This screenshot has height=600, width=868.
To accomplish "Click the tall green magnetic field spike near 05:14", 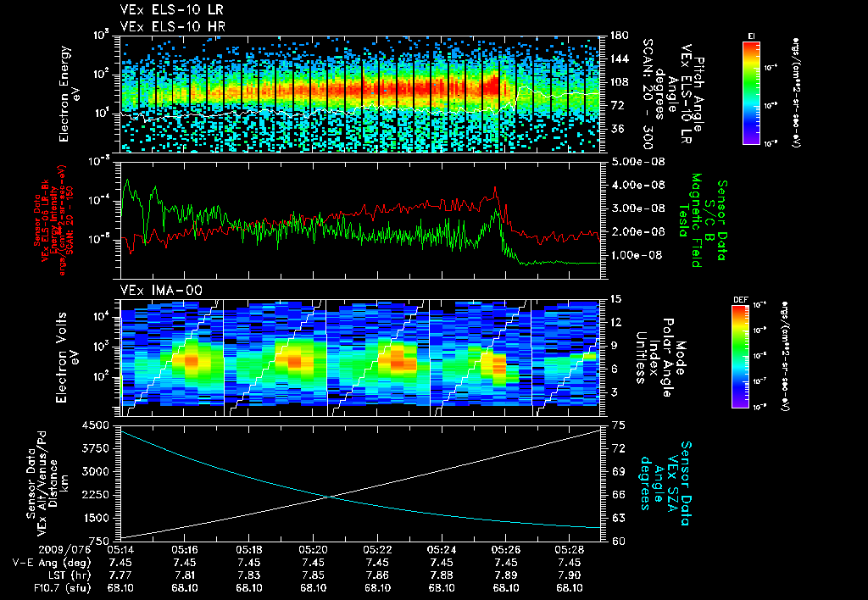I will 128,181.
